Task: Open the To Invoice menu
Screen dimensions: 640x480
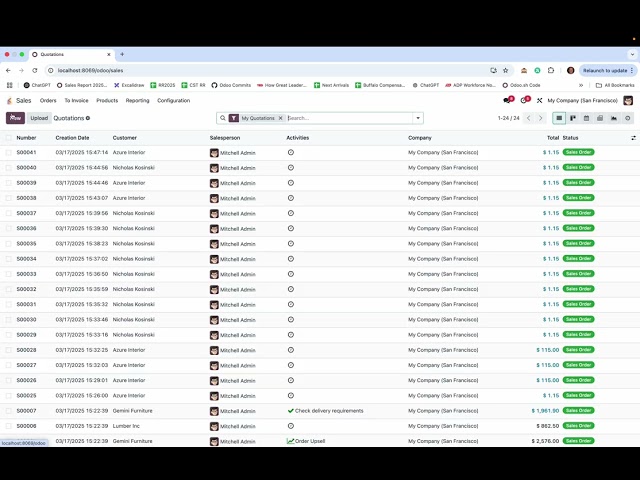Action: pyautogui.click(x=76, y=100)
